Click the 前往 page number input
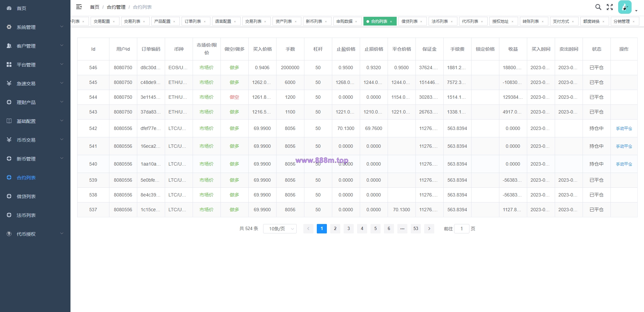644x312 pixels. coord(461,229)
